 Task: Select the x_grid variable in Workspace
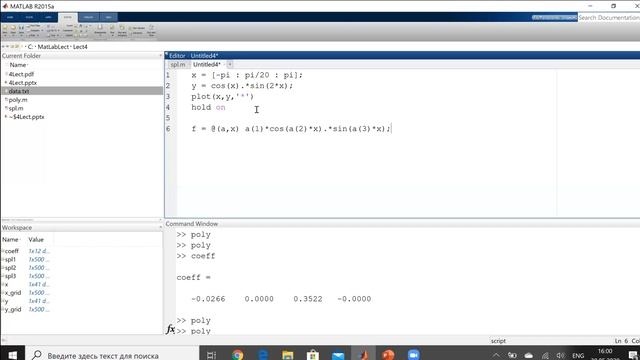[x=13, y=293]
